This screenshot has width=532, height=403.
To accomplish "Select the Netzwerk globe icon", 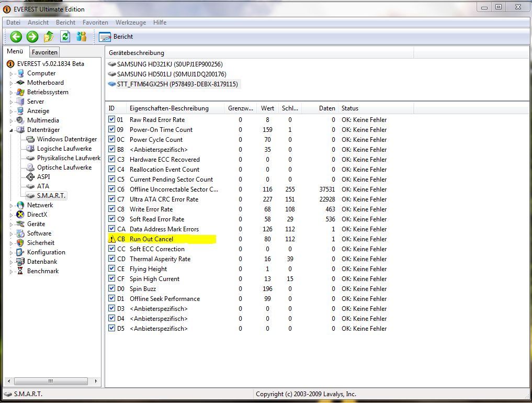I will (20, 205).
